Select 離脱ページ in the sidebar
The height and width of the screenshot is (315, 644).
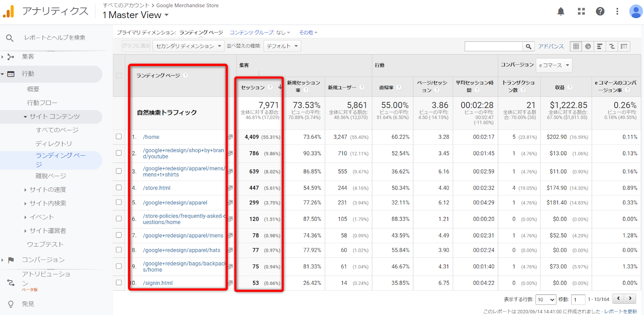tap(51, 176)
